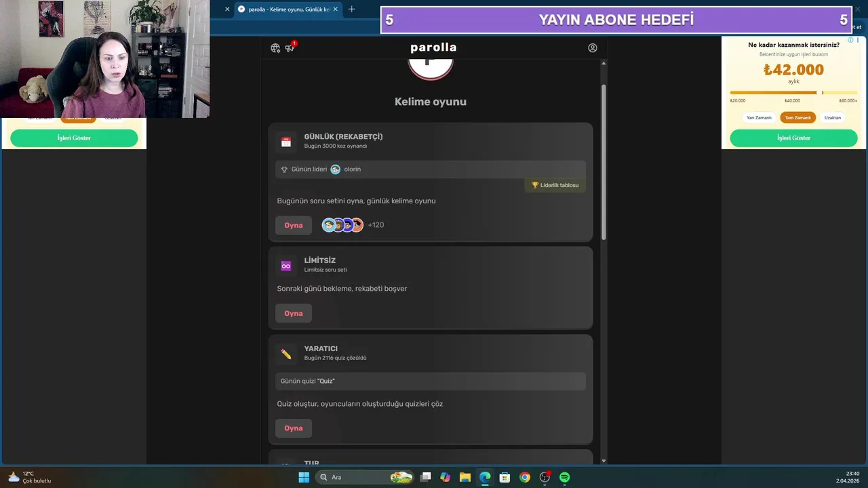Close the parolla browser tab
Viewport: 868px width, 488px height.
(x=336, y=9)
